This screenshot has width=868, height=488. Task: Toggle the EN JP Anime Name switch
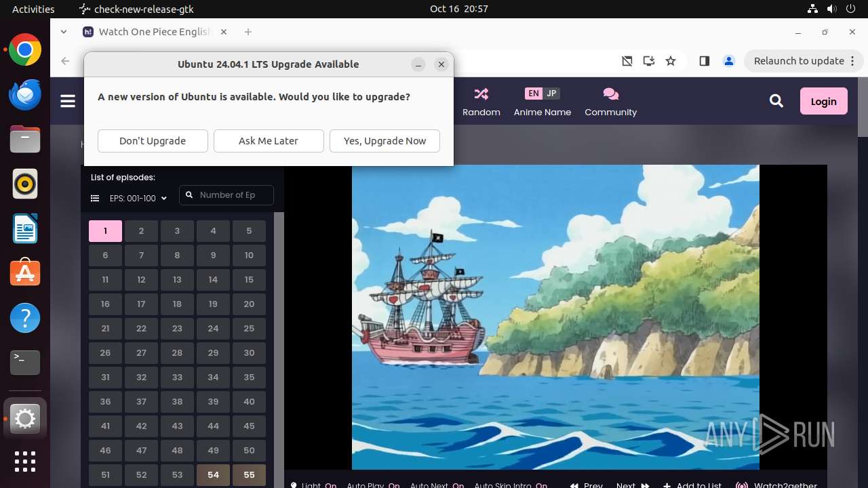542,94
